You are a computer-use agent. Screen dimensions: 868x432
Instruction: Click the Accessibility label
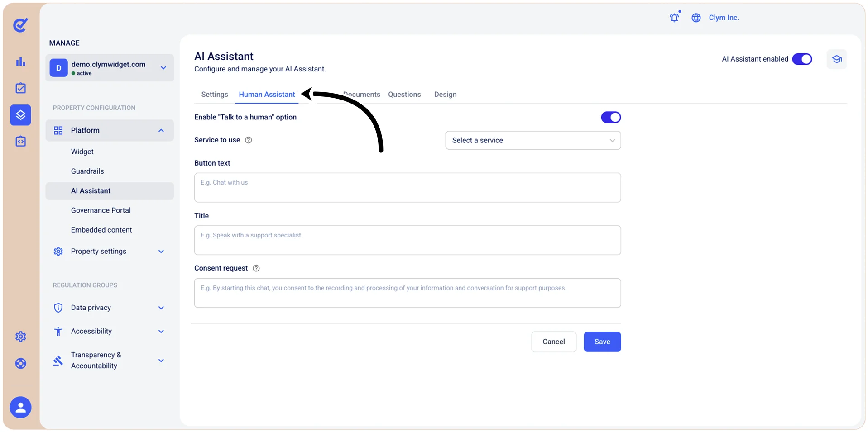click(x=91, y=332)
